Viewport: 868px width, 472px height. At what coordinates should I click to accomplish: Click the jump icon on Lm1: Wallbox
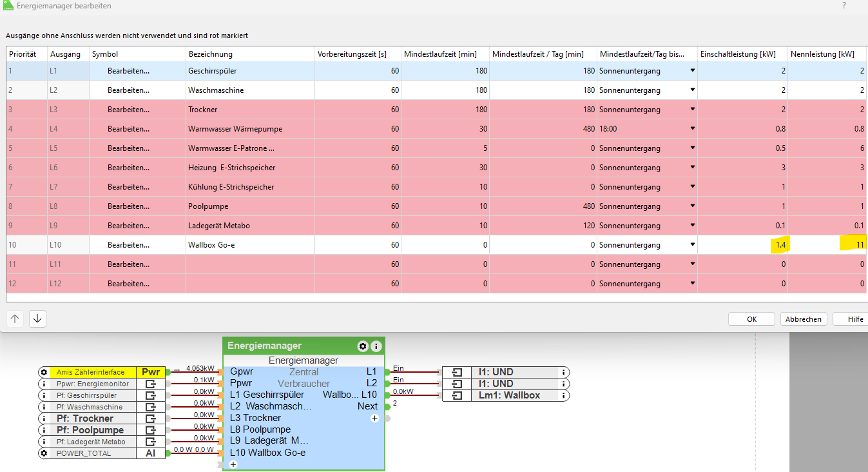tap(458, 395)
